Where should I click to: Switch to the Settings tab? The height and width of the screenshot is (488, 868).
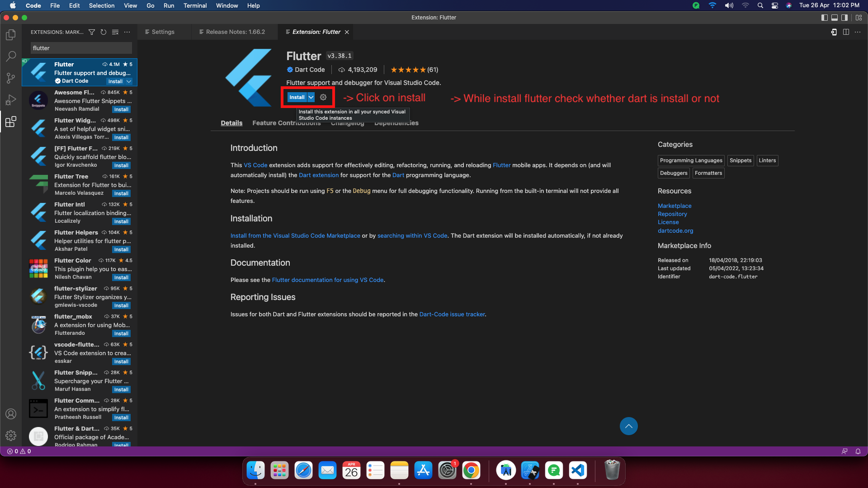click(163, 32)
